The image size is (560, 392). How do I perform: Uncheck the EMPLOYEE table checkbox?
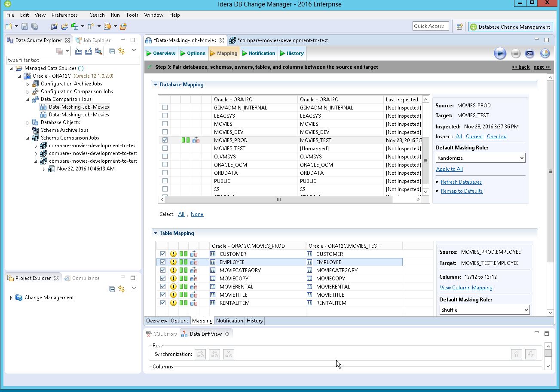point(163,262)
